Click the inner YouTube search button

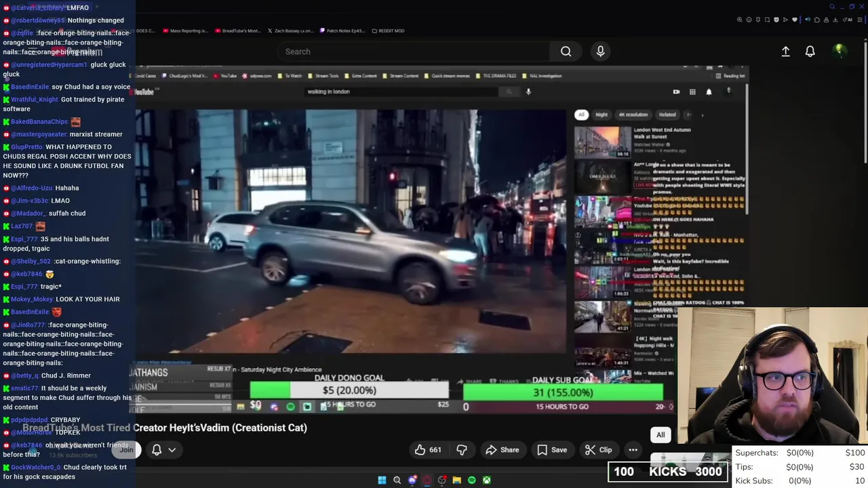509,91
